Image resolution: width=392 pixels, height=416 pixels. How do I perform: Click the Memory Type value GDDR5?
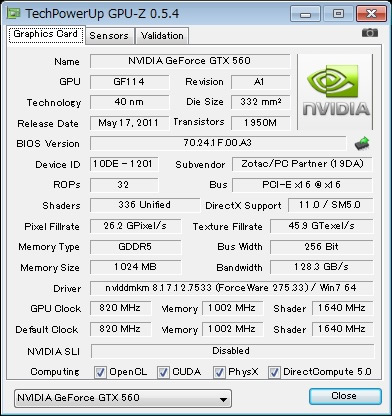click(x=135, y=247)
